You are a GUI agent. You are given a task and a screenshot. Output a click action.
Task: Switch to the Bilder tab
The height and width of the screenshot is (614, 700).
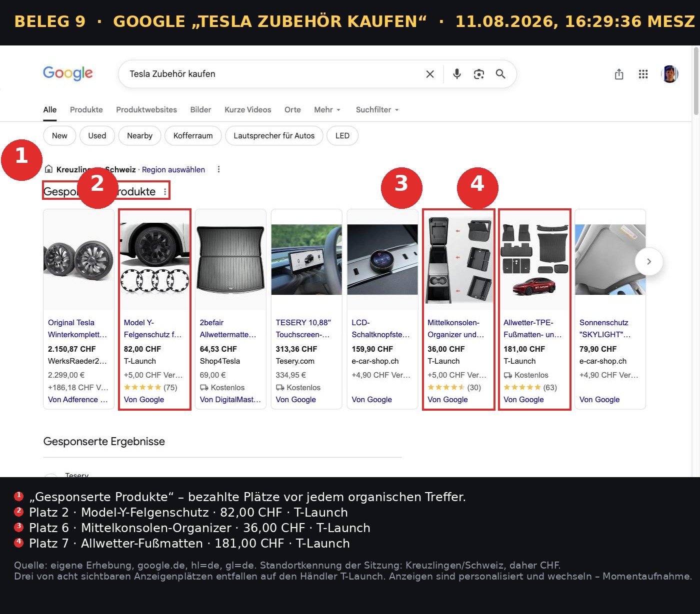200,110
